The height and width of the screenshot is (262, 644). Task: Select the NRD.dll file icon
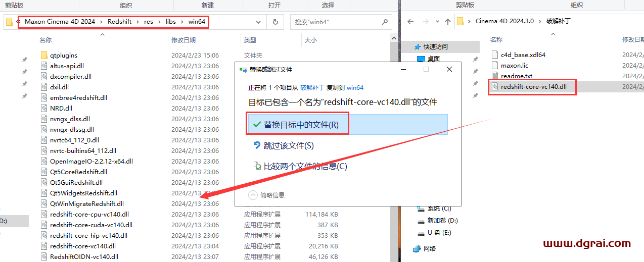43,108
